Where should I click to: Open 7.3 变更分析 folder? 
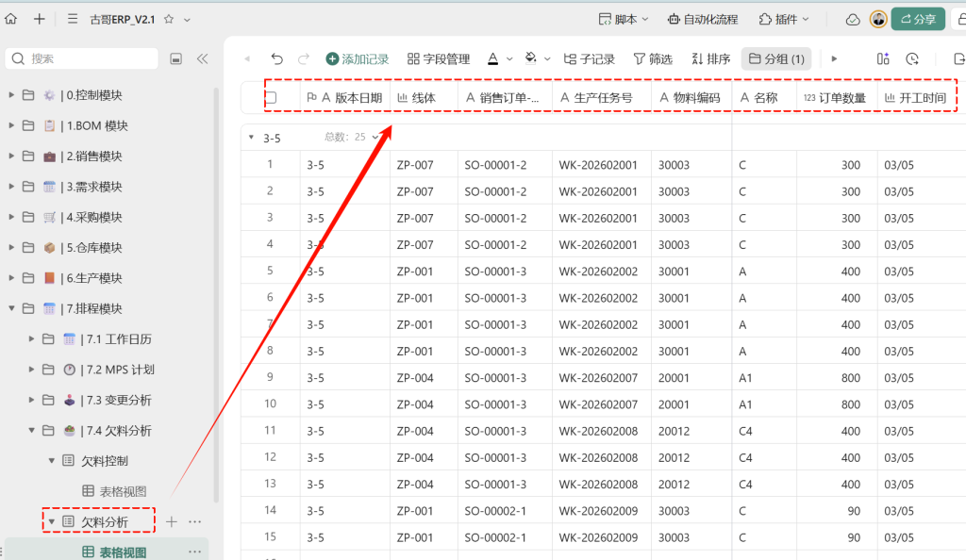118,400
